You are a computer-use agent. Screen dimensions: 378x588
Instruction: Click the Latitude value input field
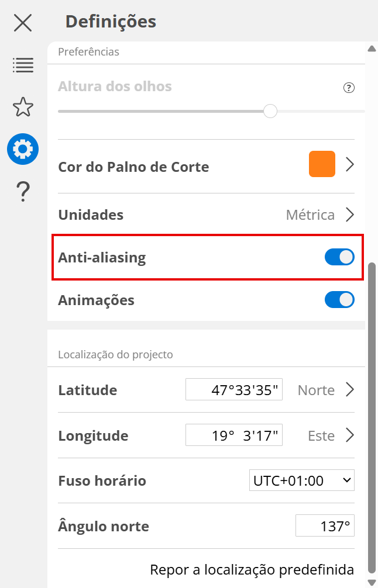234,390
